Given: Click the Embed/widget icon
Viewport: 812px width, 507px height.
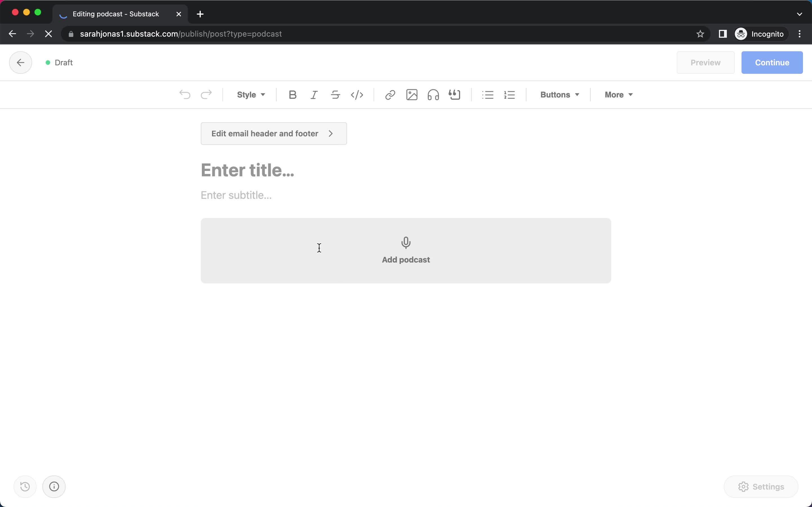Looking at the screenshot, I should coord(455,95).
